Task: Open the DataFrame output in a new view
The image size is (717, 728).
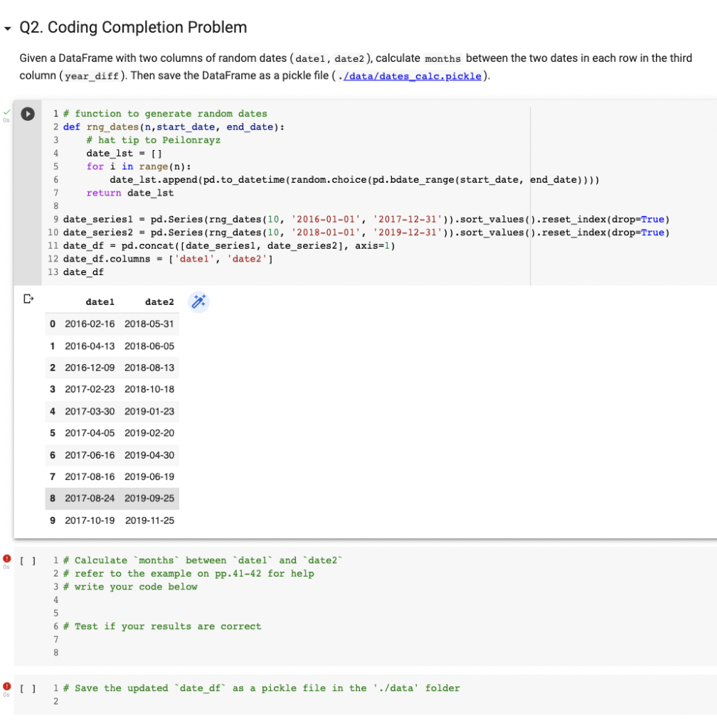Action: pos(28,299)
